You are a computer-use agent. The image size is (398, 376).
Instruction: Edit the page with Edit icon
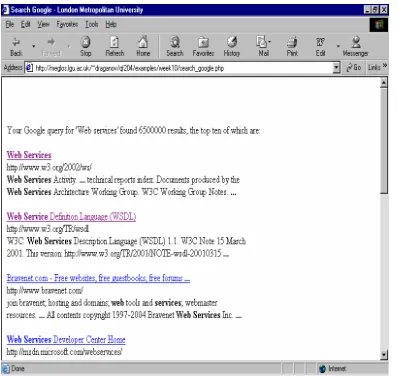click(x=320, y=47)
